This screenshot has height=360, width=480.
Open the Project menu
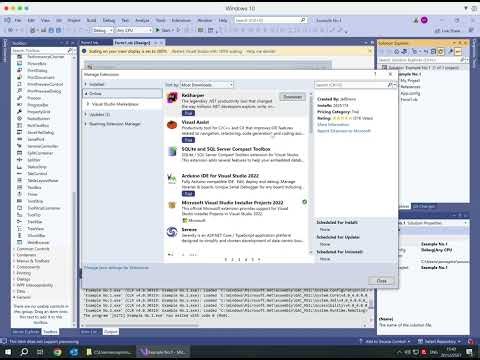pyautogui.click(x=74, y=20)
